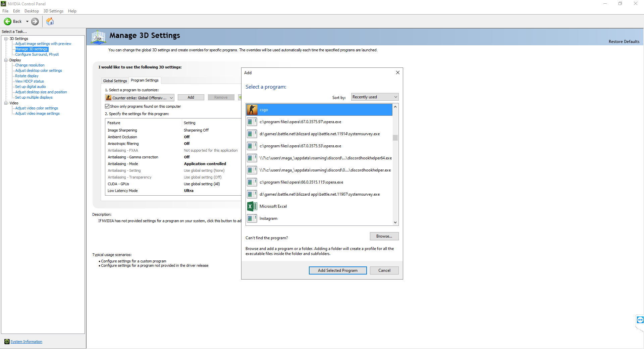The height and width of the screenshot is (349, 644).
Task: Open Set up multiple displays
Action: [34, 97]
